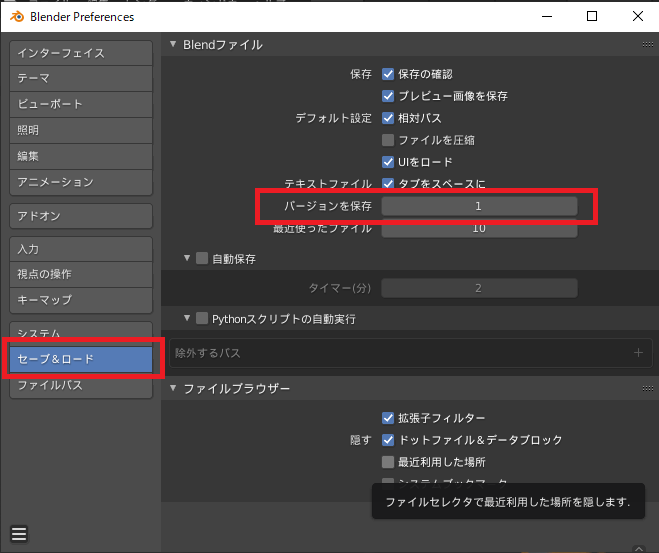Viewport: 659px width, 553px height.
Task: Open テーマ preferences tab
Action: pyautogui.click(x=81, y=79)
